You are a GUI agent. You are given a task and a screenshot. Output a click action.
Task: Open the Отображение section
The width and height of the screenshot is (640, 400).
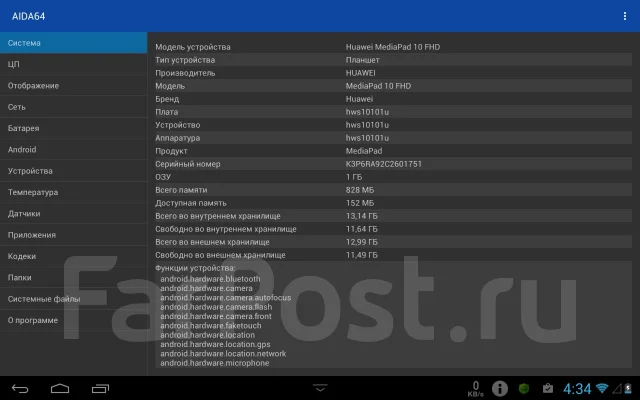[73, 86]
